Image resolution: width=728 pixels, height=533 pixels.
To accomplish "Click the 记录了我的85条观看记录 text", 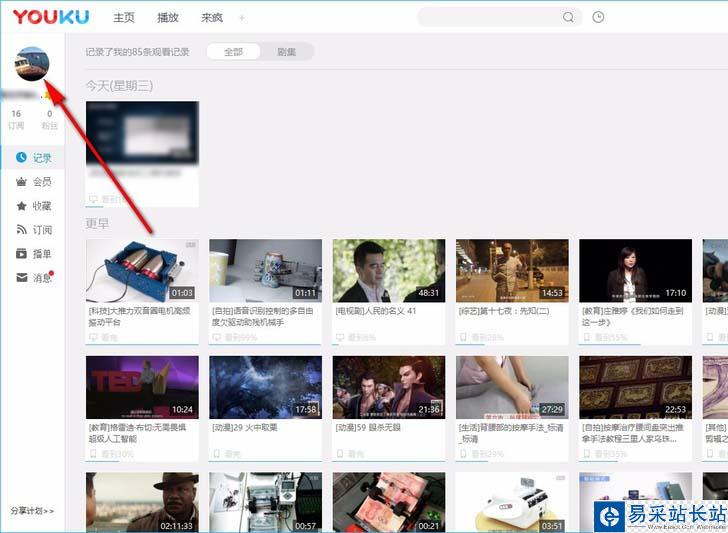I will (137, 52).
